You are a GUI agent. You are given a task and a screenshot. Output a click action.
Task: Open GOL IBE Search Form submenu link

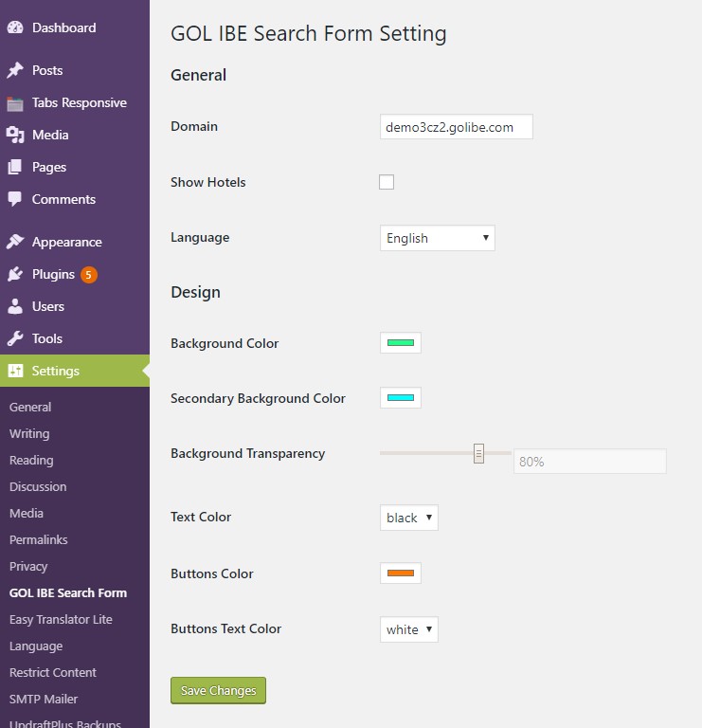pyautogui.click(x=68, y=592)
